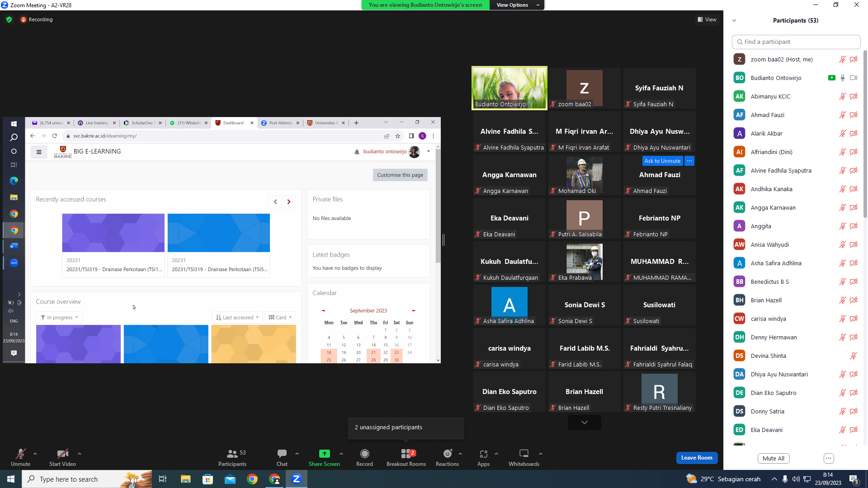Show next page of video tiles chevron
Viewport: 868px width, 488px height.
(x=585, y=422)
